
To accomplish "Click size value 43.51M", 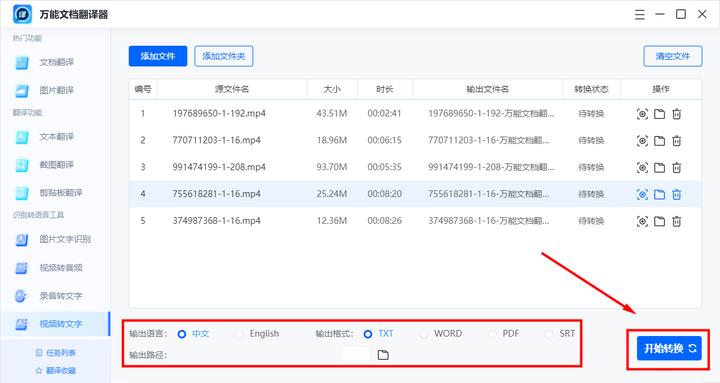I will 332,113.
